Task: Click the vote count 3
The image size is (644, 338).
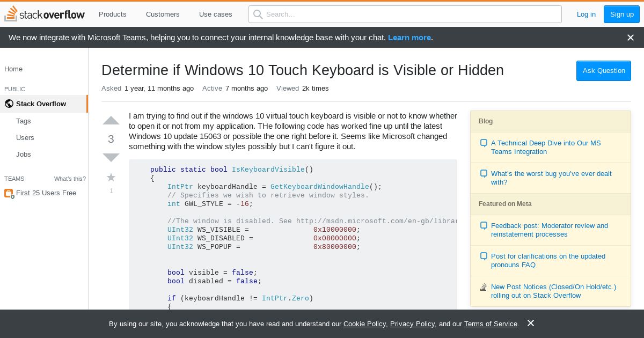Action: 111,139
